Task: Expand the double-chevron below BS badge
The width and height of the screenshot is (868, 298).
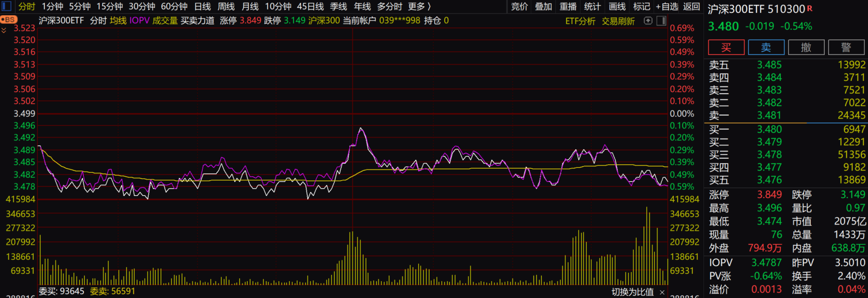Action: pos(4,30)
